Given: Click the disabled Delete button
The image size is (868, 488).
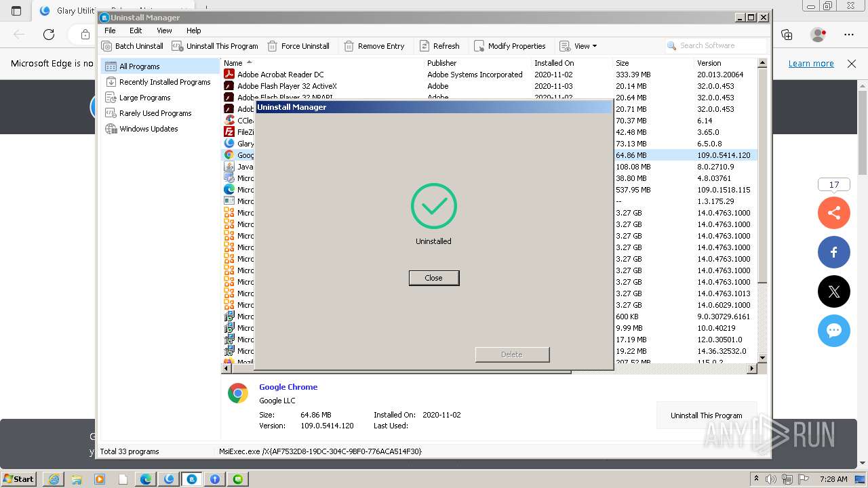Looking at the screenshot, I should click(x=512, y=354).
